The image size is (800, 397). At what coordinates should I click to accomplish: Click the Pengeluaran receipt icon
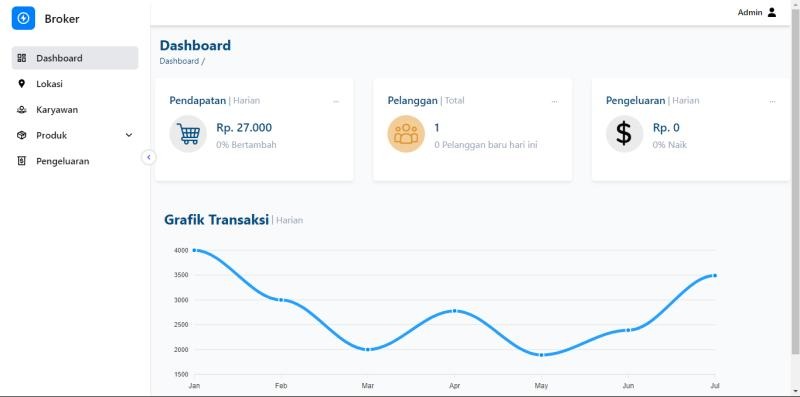(21, 161)
